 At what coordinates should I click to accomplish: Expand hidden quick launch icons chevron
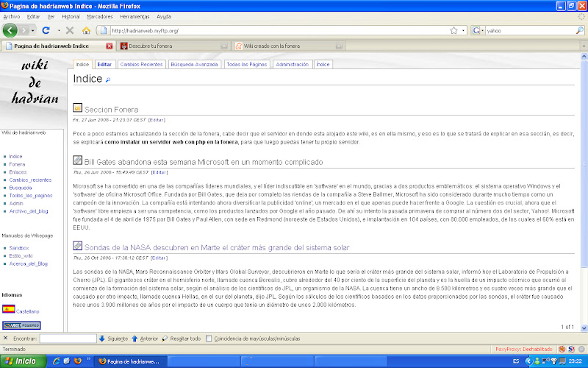88,359
